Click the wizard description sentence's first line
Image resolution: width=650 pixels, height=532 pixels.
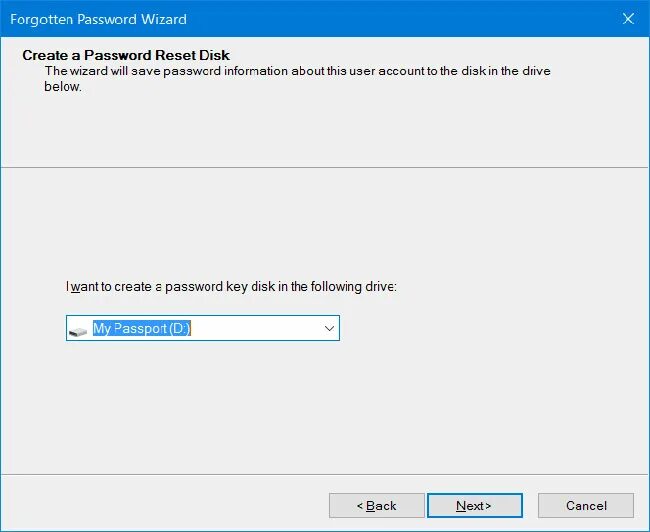pyautogui.click(x=297, y=71)
